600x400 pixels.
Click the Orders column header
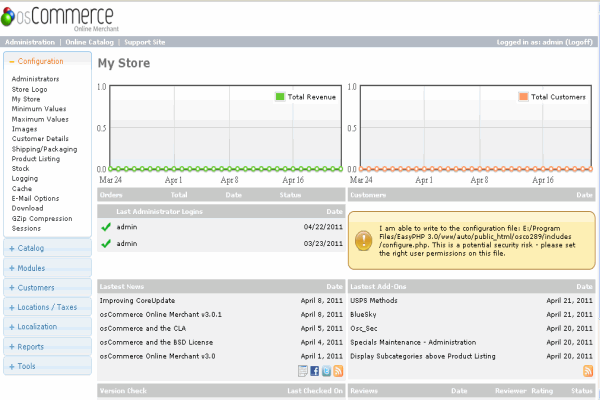pyautogui.click(x=111, y=195)
